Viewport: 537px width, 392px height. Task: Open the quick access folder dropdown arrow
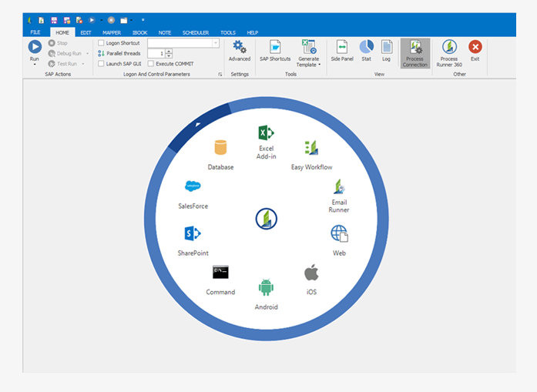pyautogui.click(x=132, y=20)
